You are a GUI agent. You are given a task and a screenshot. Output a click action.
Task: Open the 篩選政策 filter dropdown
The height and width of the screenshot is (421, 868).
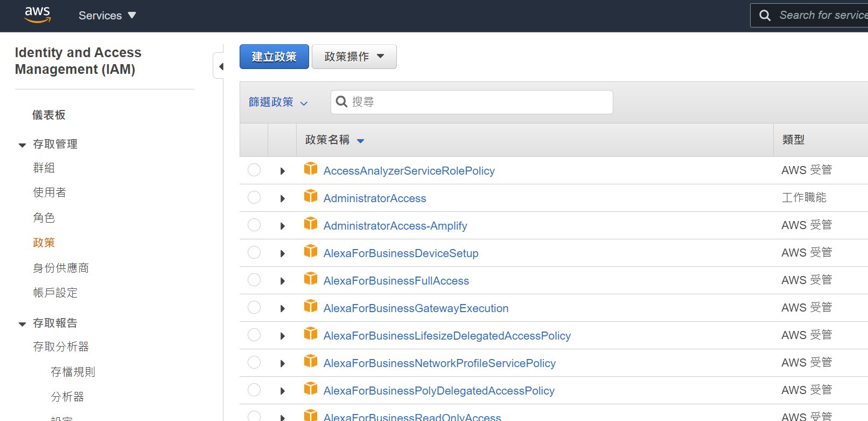(x=278, y=102)
